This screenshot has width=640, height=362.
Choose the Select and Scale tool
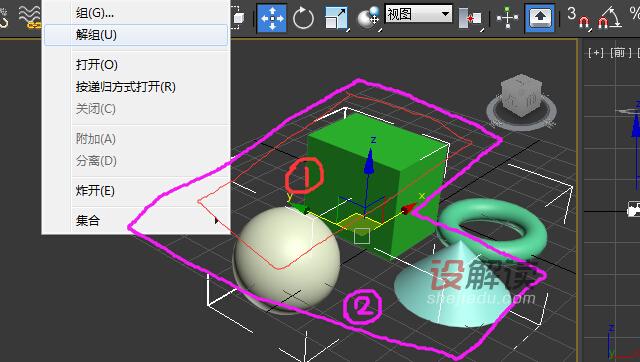(x=337, y=18)
